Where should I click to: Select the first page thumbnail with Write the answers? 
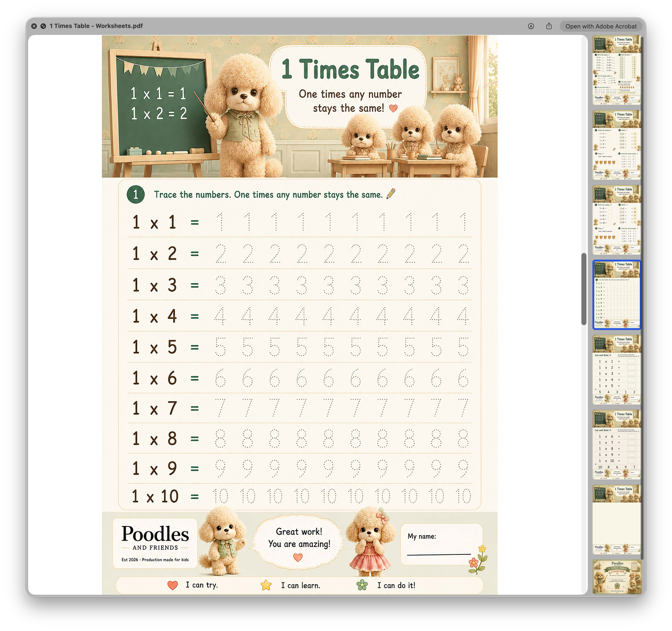pos(617,70)
